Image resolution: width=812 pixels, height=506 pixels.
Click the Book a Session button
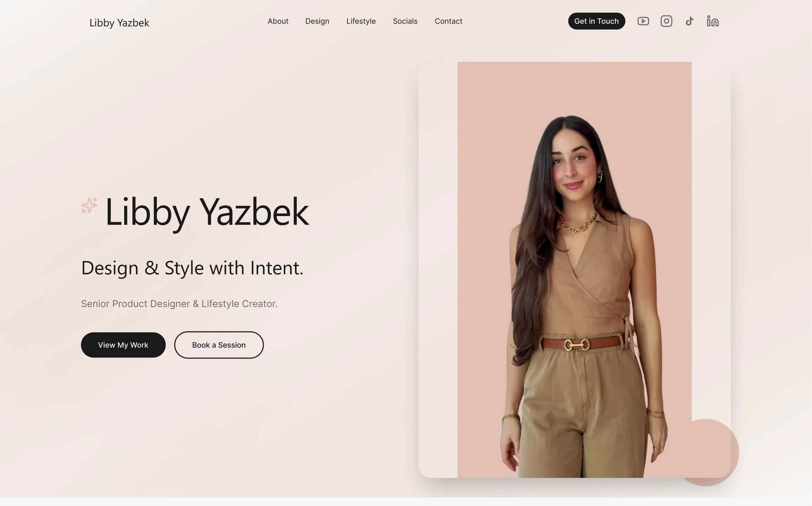[219, 345]
